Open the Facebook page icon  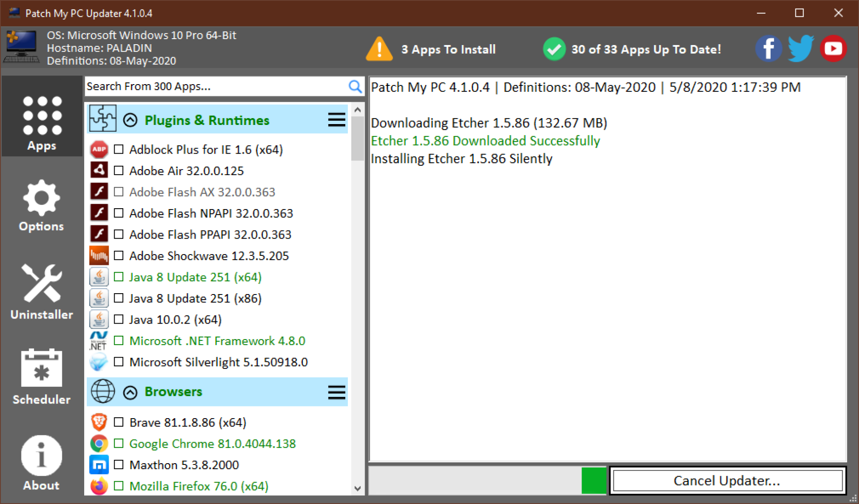[x=768, y=49]
